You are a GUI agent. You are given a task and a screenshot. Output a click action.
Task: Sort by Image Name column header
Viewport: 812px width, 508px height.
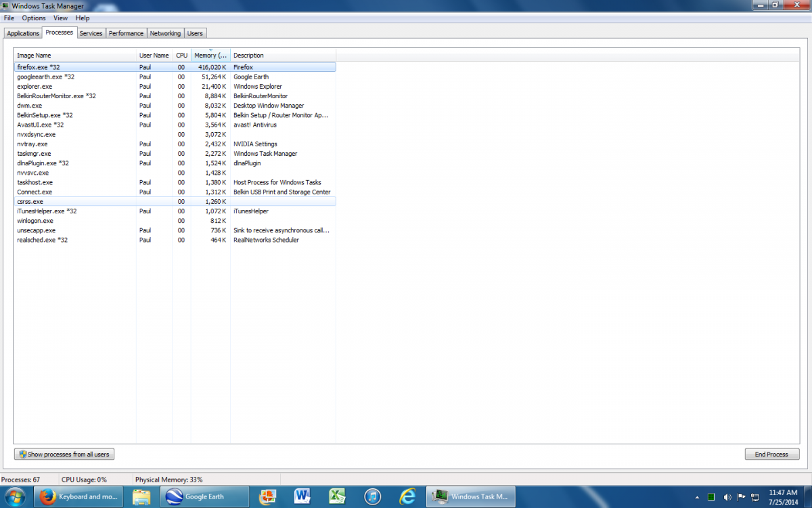tap(75, 56)
